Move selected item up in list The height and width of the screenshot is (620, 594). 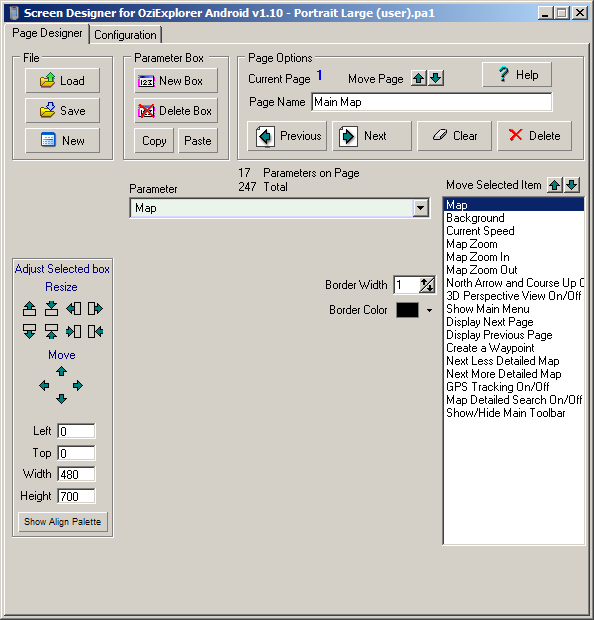(554, 185)
